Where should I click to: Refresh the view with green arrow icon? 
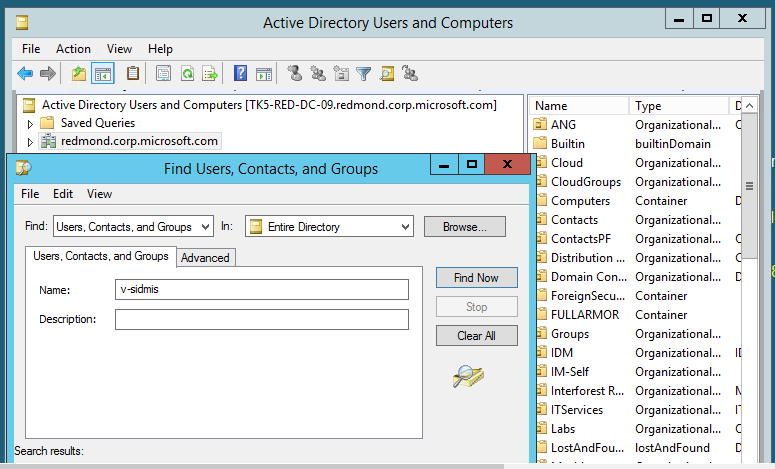click(187, 74)
